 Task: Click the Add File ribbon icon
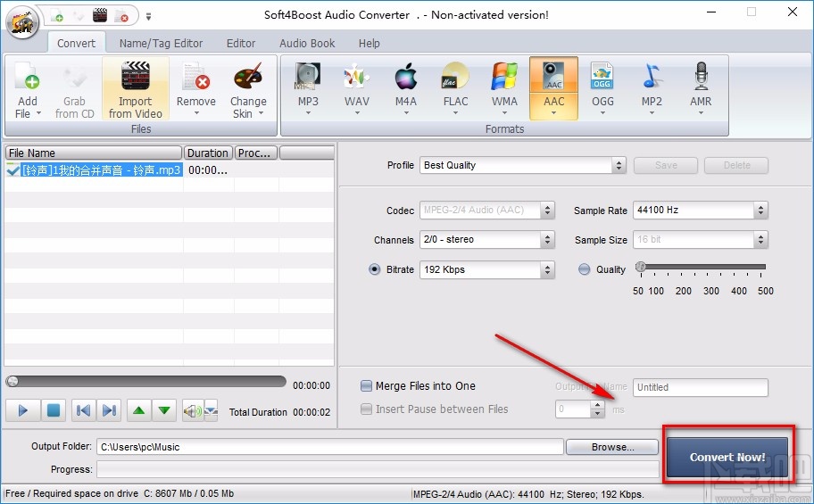tap(27, 77)
